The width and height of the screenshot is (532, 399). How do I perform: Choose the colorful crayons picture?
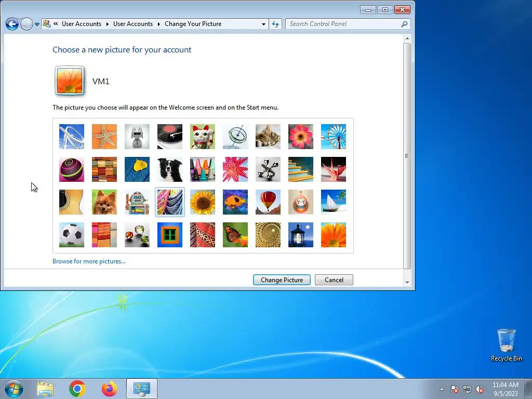click(203, 169)
